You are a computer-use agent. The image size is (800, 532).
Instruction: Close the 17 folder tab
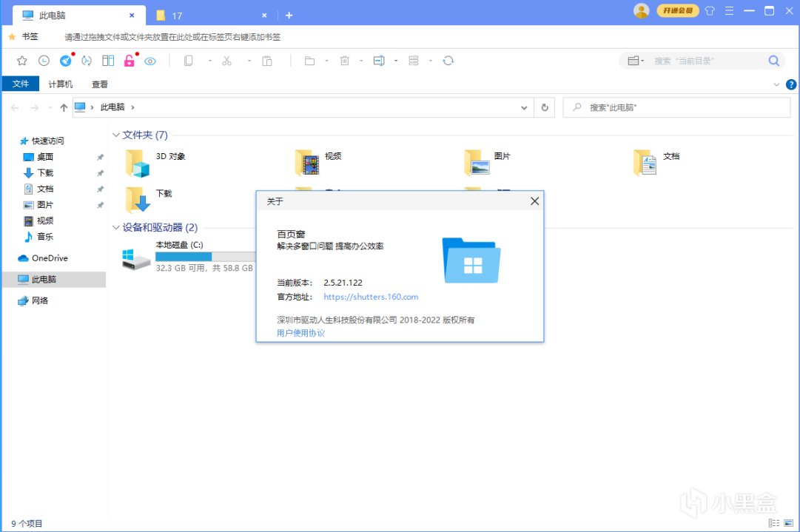264,16
